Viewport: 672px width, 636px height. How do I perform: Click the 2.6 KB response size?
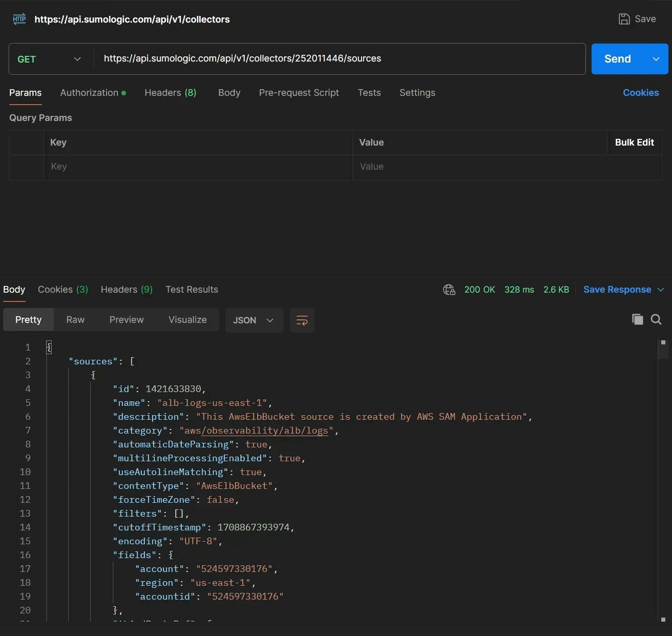click(x=556, y=290)
